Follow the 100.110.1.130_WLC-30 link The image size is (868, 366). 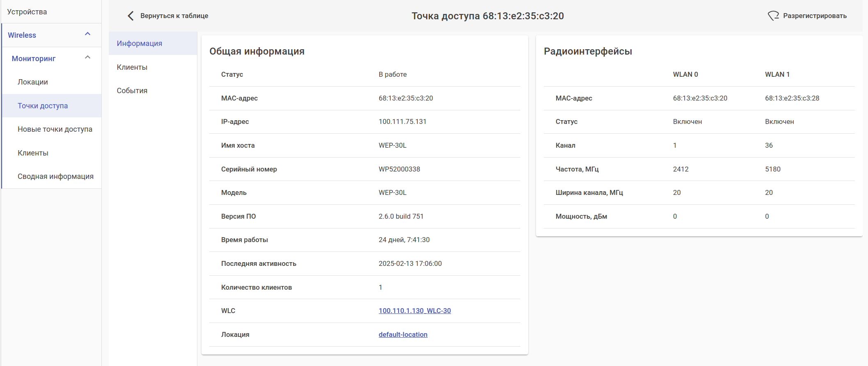tap(415, 311)
